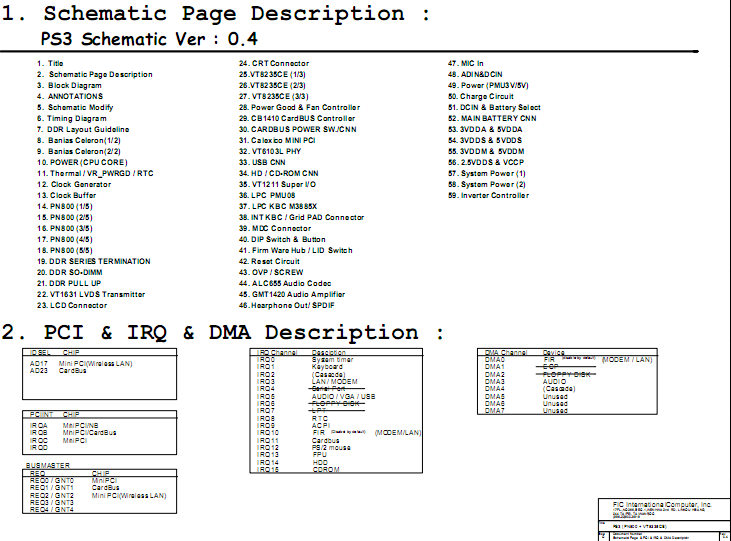731x541 pixels.
Task: Click '21. DDR PULL UP' entry
Action: (69, 284)
